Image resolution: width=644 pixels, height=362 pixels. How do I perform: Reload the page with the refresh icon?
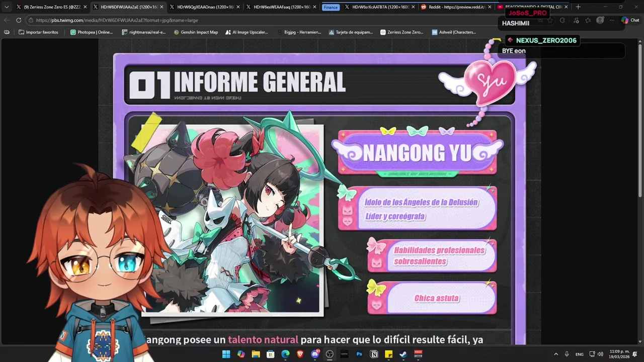pos(19,20)
